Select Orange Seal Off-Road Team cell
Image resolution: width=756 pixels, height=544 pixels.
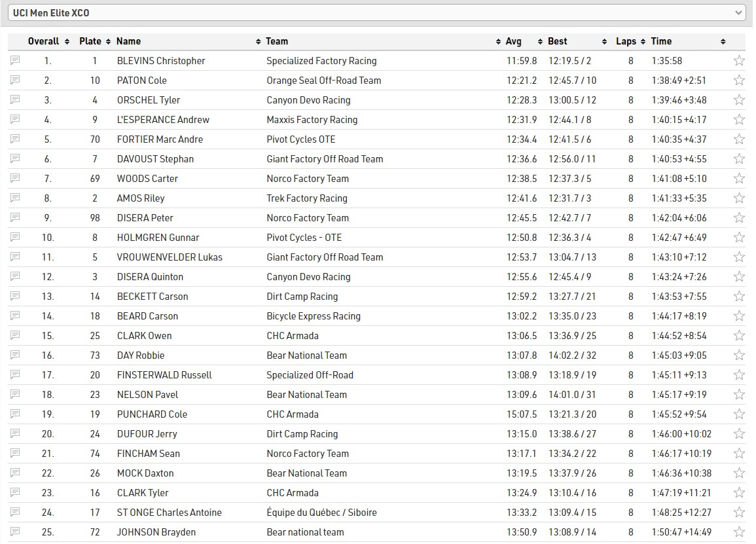[x=324, y=81]
